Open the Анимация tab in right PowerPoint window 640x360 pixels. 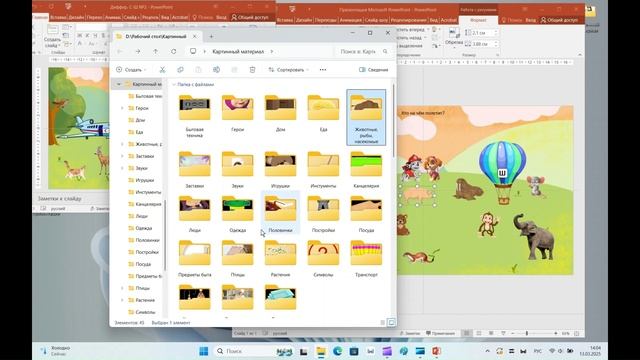(351, 20)
